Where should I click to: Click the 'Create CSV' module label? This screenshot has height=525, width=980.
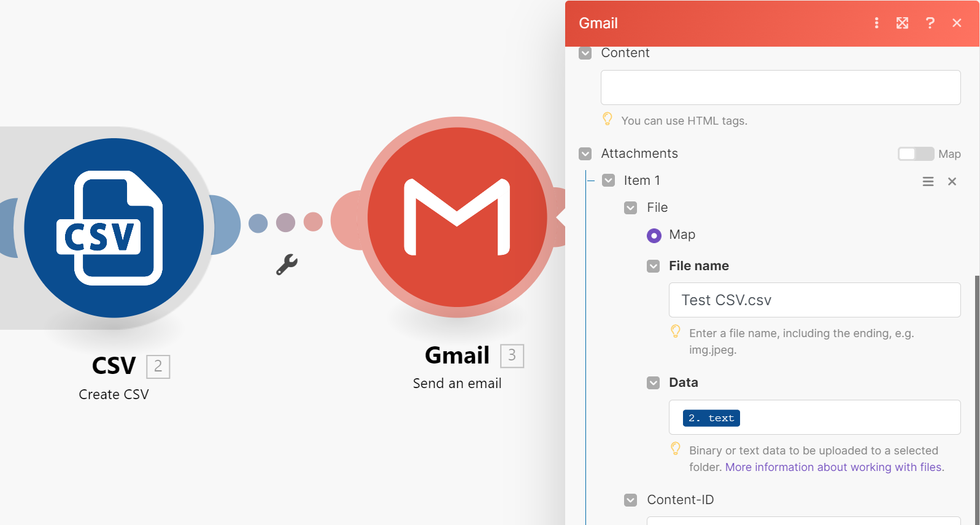[114, 394]
